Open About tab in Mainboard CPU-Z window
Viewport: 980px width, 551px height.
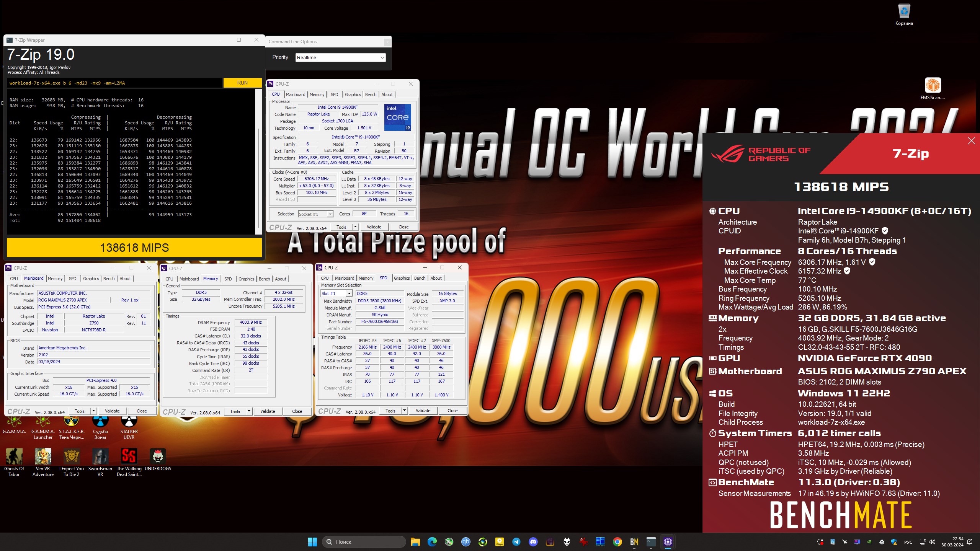coord(125,279)
